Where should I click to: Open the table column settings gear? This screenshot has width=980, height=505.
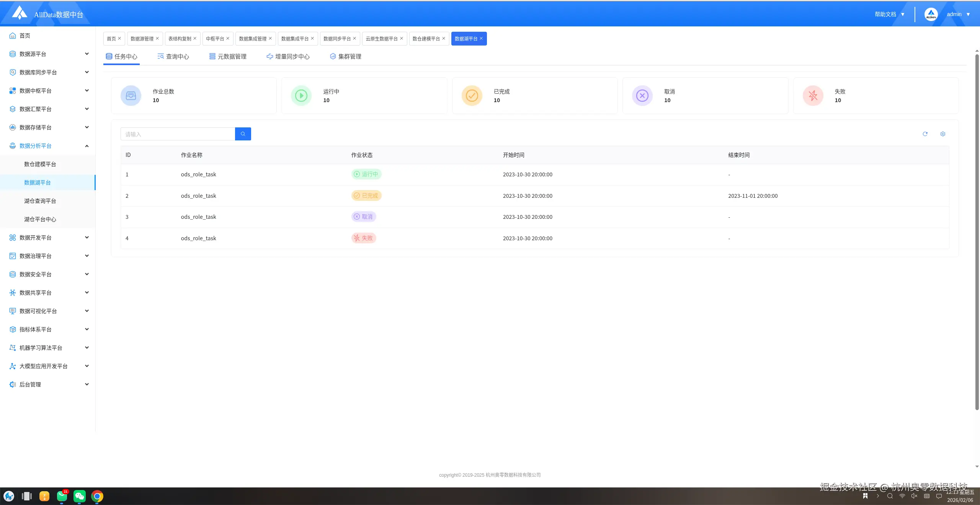tap(943, 134)
